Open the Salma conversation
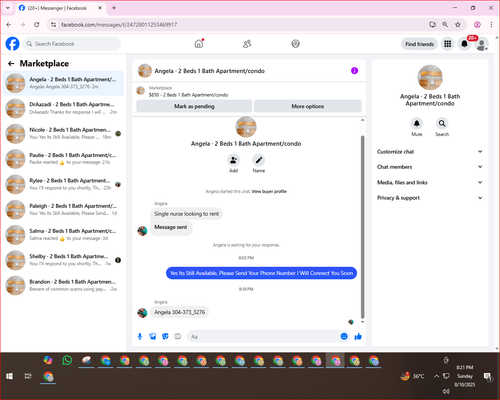Viewport: 500px width, 400px height. coord(63,235)
